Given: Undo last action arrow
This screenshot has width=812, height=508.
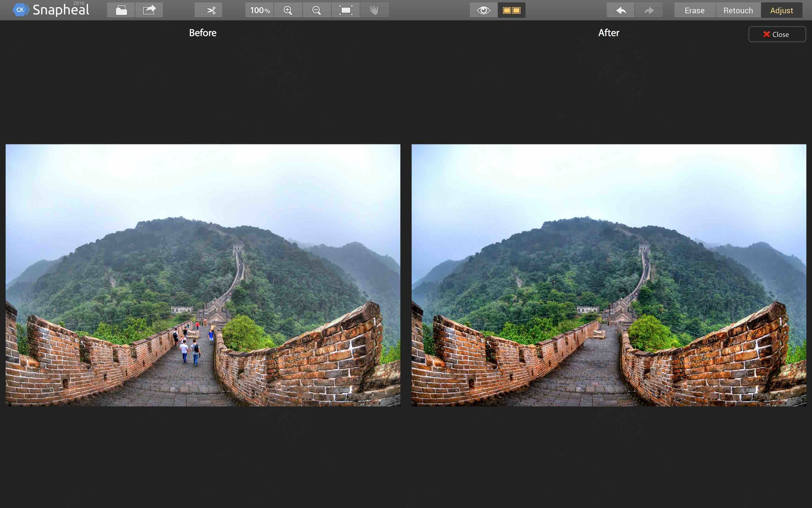Looking at the screenshot, I should tap(621, 10).
